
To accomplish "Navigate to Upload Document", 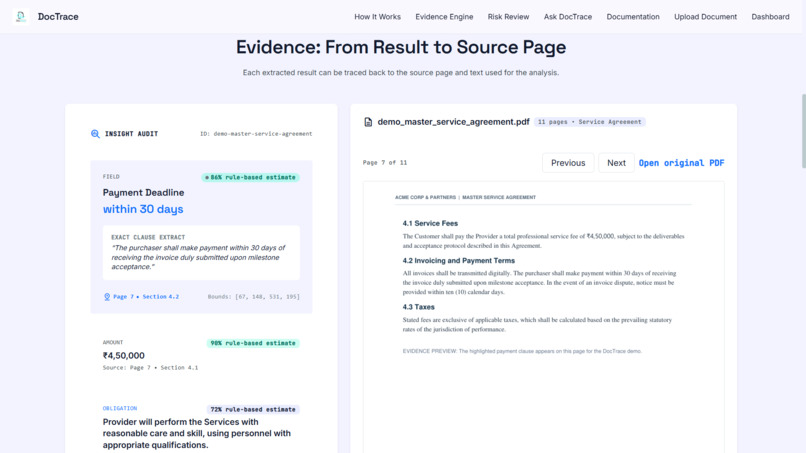I will pyautogui.click(x=705, y=16).
